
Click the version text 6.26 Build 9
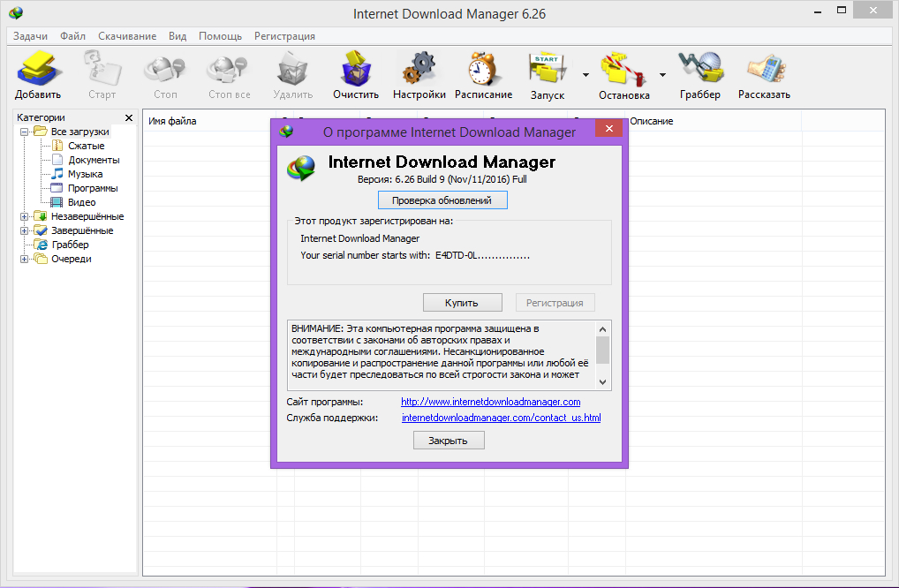tap(442, 179)
